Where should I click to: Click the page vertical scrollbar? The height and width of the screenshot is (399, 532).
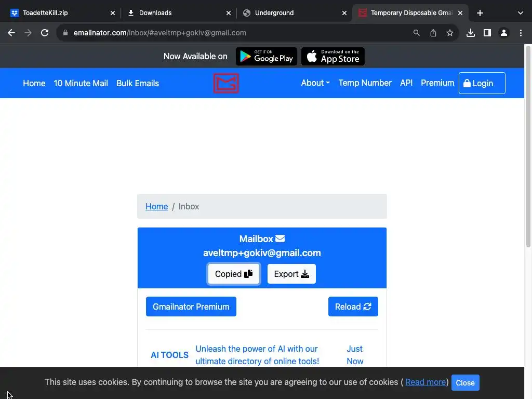pos(528,147)
